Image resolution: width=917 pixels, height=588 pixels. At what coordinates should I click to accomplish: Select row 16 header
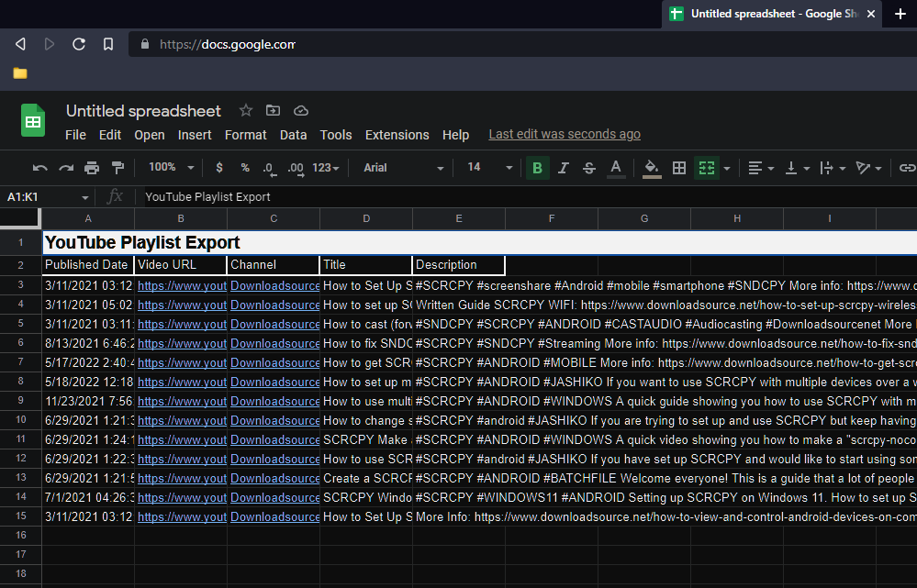tap(21, 536)
